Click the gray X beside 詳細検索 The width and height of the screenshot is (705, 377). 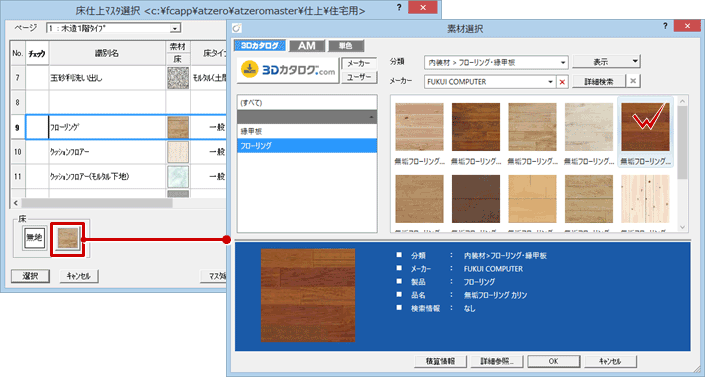[633, 81]
